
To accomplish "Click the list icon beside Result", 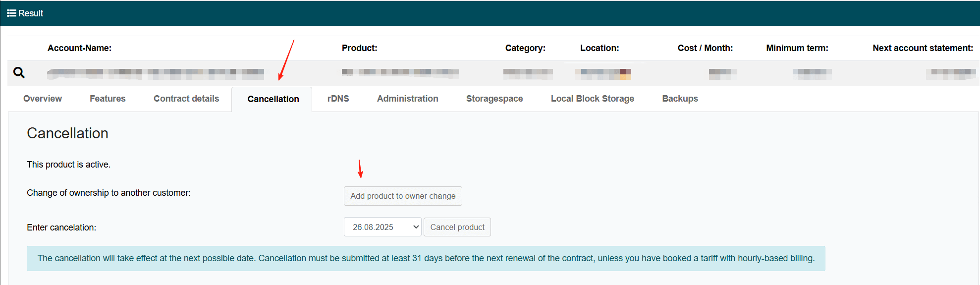I will point(11,13).
